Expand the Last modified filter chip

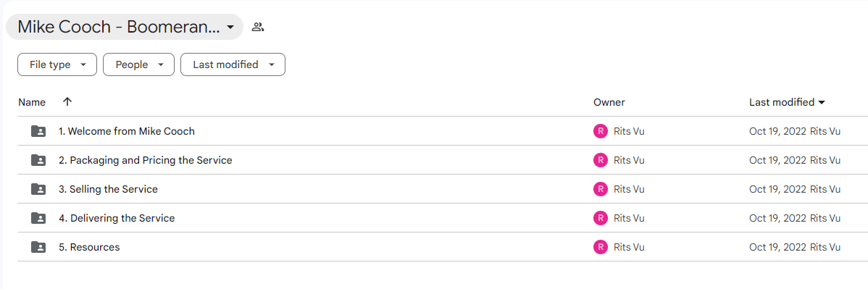(x=233, y=64)
